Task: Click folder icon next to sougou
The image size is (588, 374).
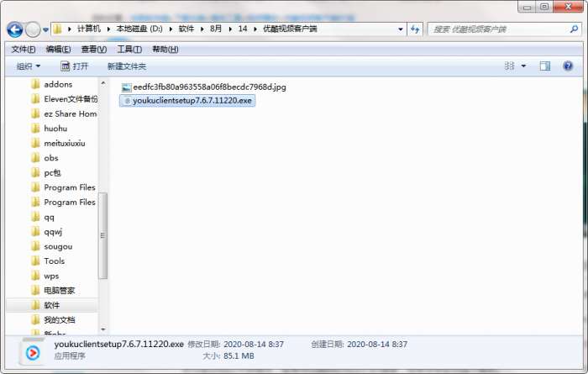Action: [35, 246]
